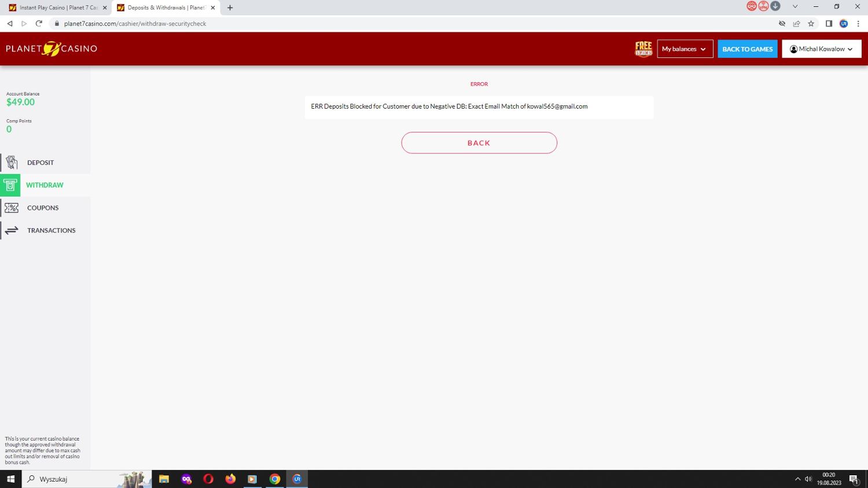Click the red masked-face extension icon
The image size is (868, 488).
(752, 6)
